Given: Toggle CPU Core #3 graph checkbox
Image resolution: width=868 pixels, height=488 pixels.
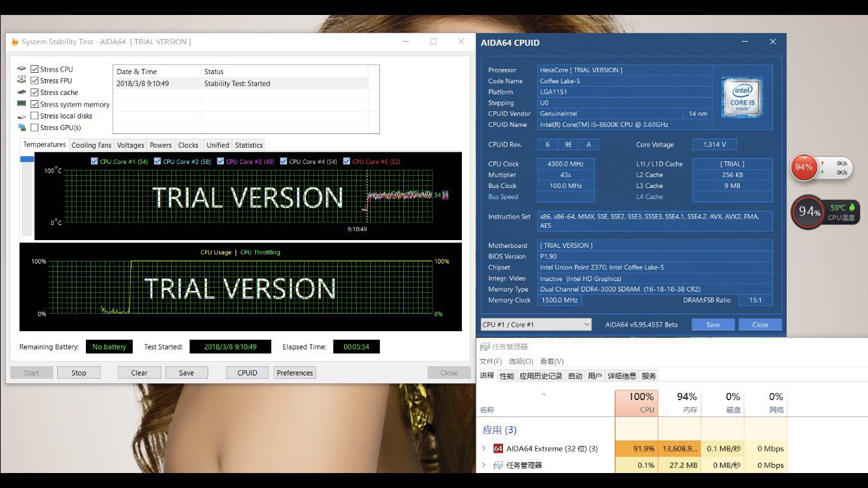Looking at the screenshot, I should click(221, 161).
